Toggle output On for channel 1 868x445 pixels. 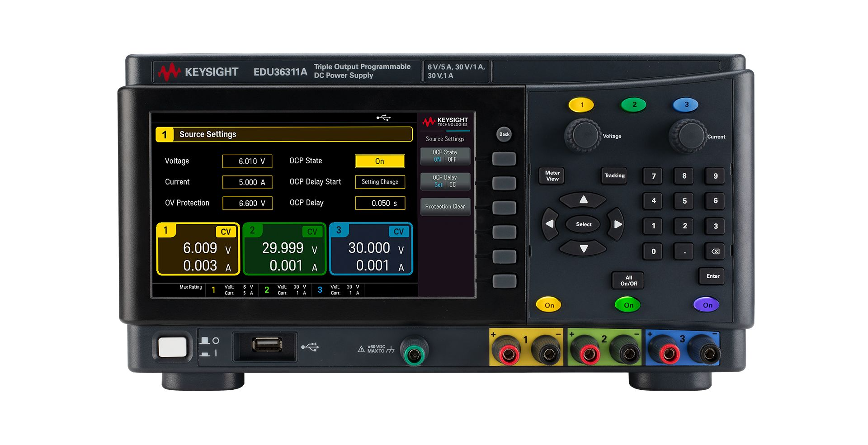(x=549, y=305)
